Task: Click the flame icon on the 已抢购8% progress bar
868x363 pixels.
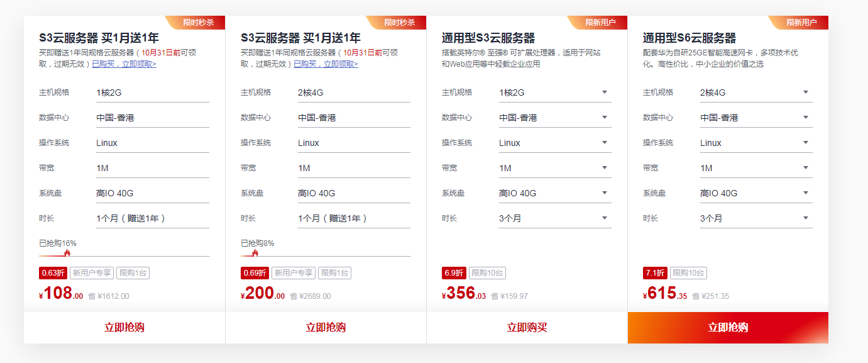Action: click(255, 253)
